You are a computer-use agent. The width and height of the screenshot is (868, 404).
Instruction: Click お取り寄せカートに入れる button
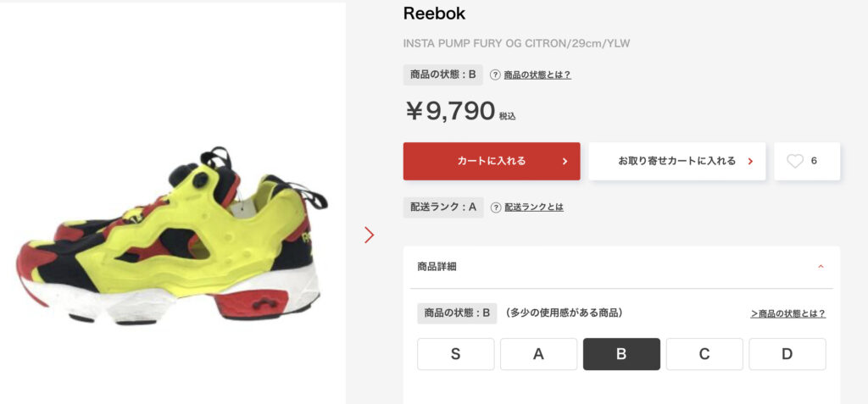[x=677, y=161]
